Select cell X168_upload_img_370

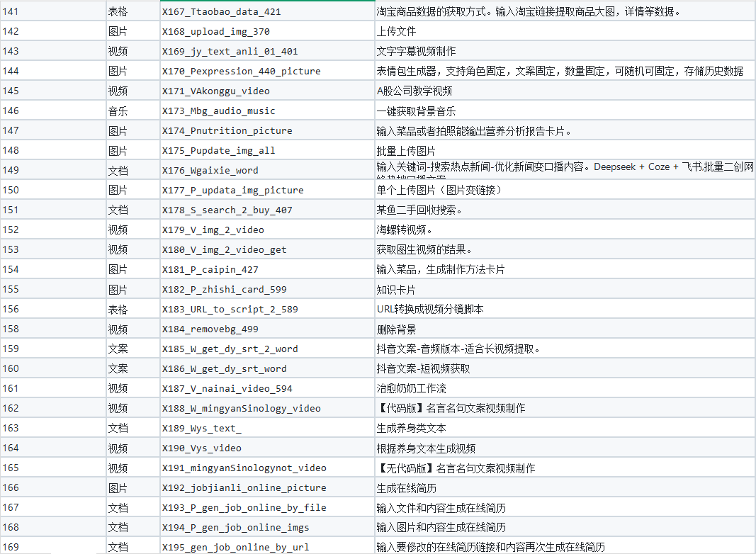[x=267, y=31]
